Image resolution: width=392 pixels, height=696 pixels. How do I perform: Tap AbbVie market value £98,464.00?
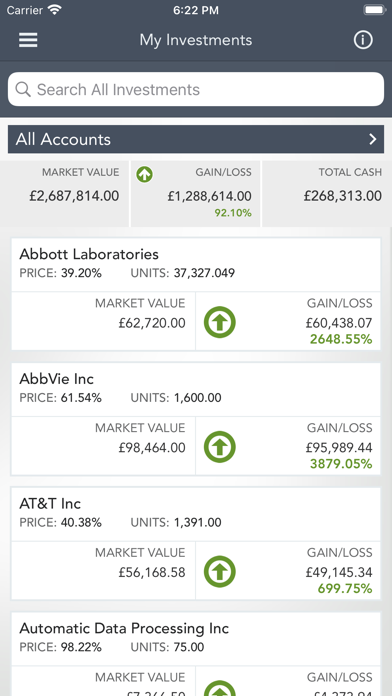[152, 448]
